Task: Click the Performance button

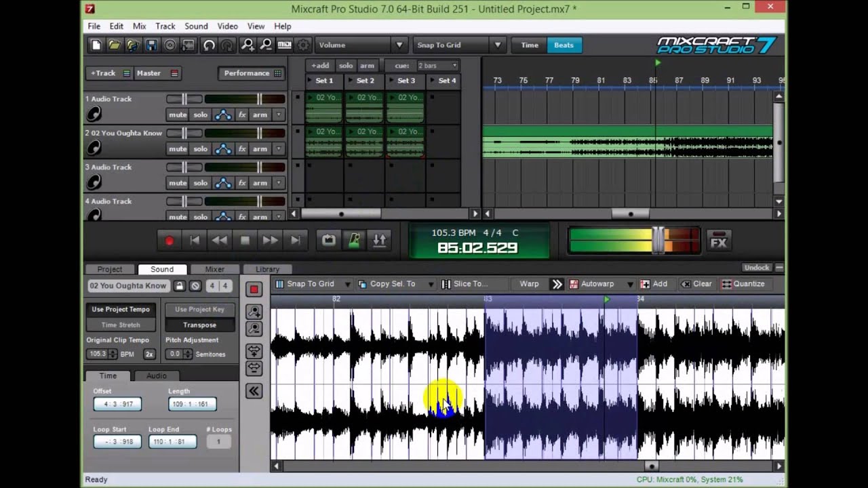Action: coord(252,73)
